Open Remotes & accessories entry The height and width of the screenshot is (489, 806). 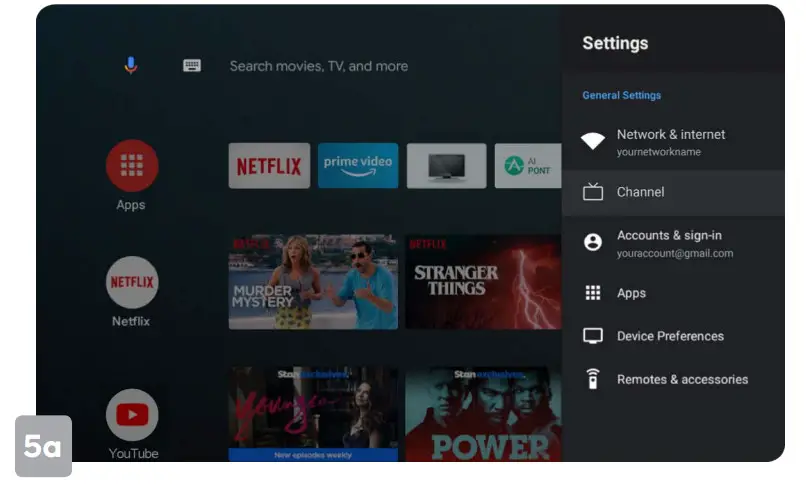click(x=673, y=379)
